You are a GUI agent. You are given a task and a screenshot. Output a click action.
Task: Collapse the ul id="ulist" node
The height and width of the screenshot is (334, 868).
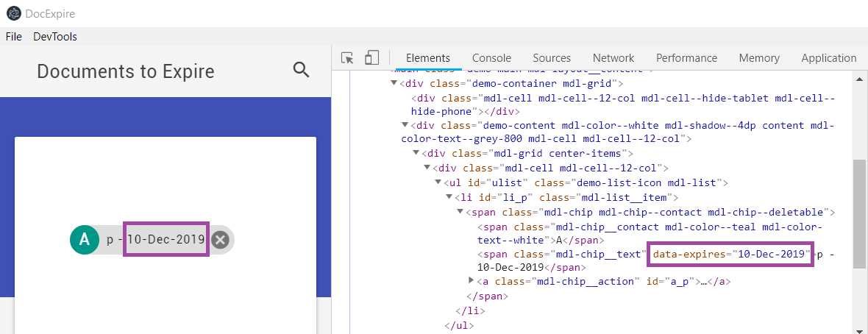point(438,181)
